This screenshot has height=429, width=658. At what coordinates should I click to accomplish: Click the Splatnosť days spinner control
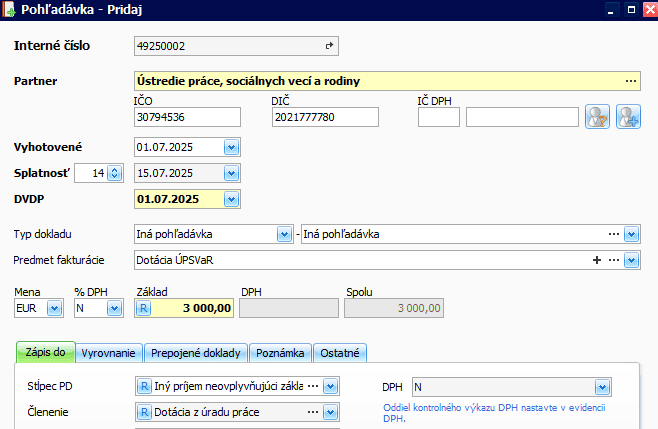pyautogui.click(x=113, y=173)
